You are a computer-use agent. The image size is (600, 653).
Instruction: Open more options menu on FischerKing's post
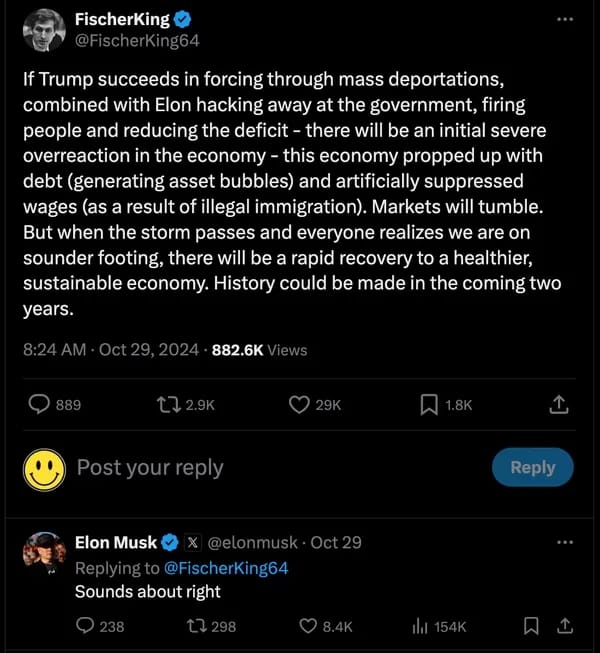tap(565, 19)
